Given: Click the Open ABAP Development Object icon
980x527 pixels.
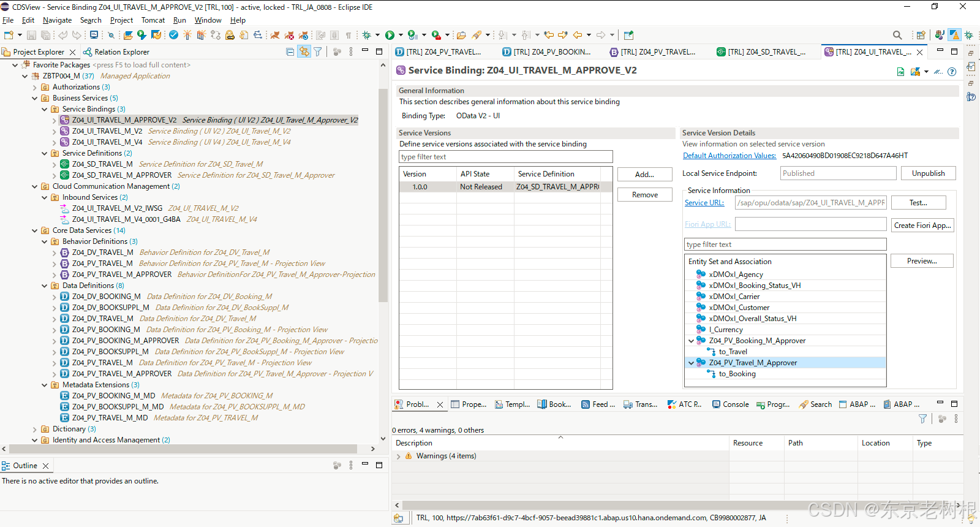Looking at the screenshot, I should coord(127,35).
